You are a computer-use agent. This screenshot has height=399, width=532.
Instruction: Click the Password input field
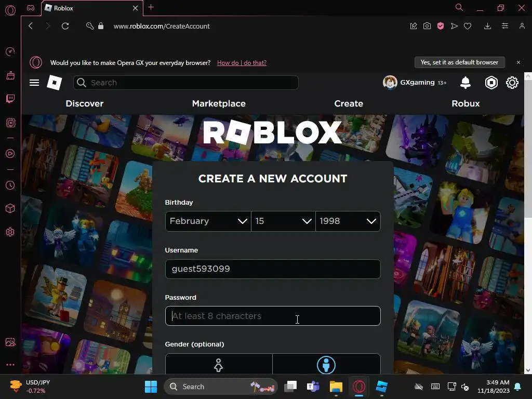(x=273, y=316)
